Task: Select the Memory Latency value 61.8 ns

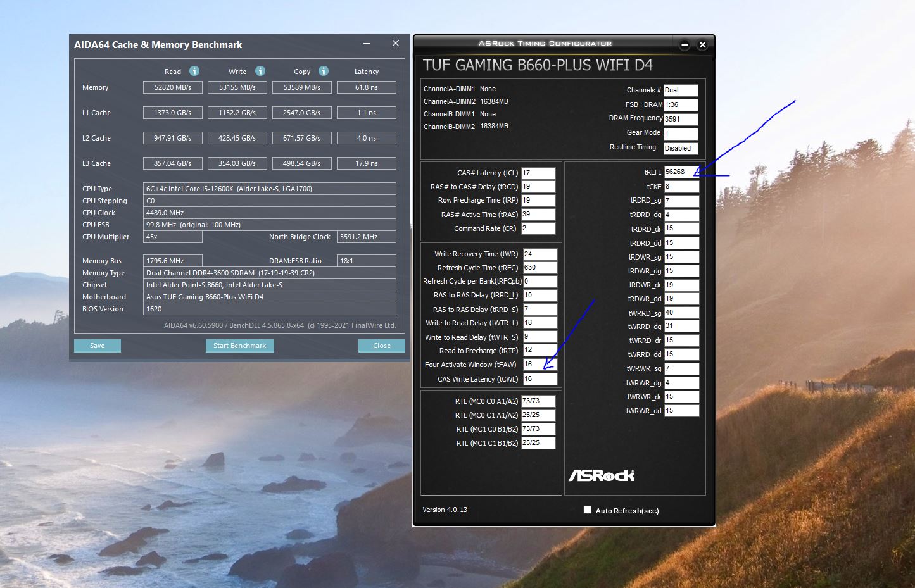Action: [x=367, y=87]
